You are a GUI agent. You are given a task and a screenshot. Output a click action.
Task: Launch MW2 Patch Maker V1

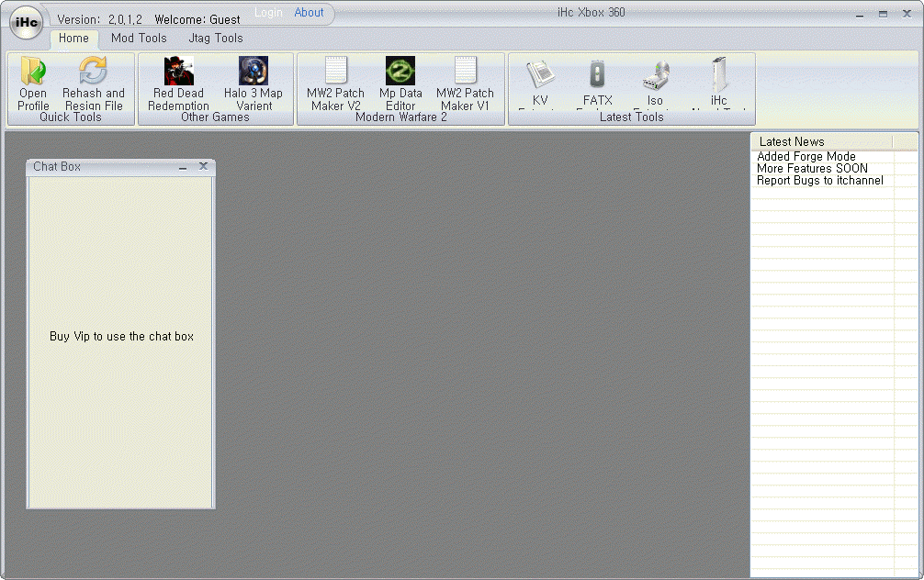pyautogui.click(x=465, y=83)
